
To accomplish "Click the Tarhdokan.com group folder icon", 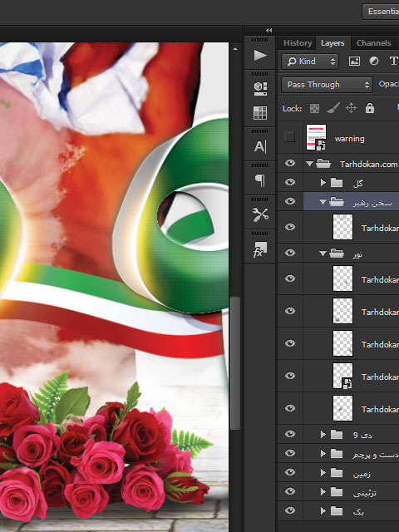I will [323, 164].
